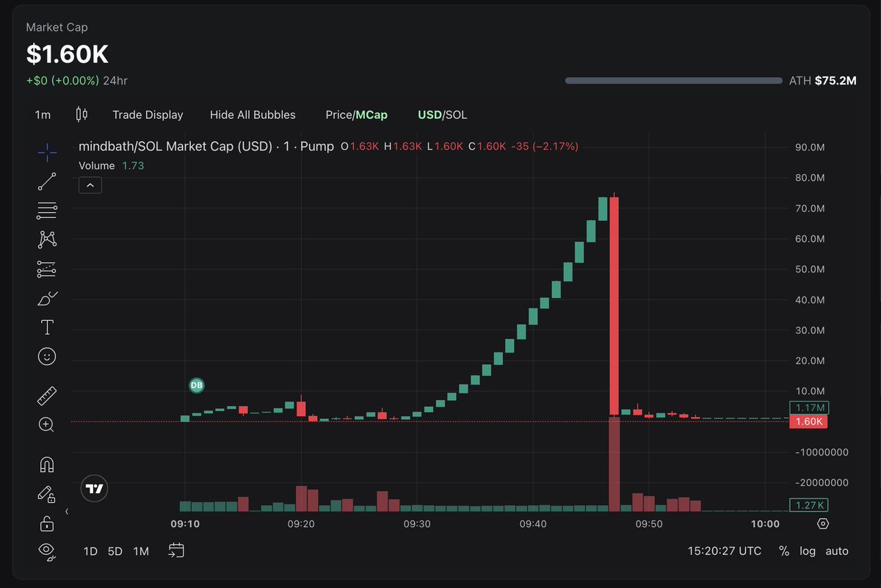Select the 1M time range
Screen dimensions: 881x588
[x=141, y=551]
